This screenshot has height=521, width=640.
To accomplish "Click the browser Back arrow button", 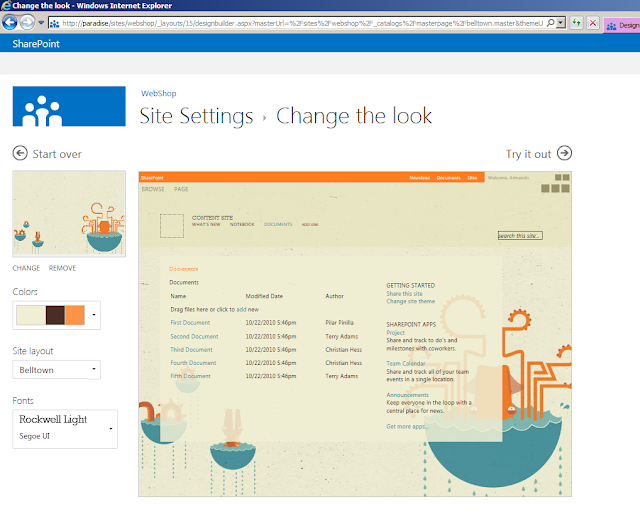I will [9, 22].
